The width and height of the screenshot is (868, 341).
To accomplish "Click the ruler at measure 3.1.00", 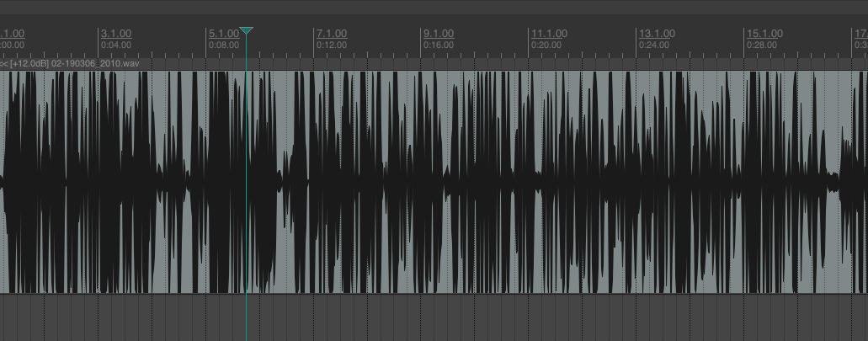I will click(x=115, y=34).
